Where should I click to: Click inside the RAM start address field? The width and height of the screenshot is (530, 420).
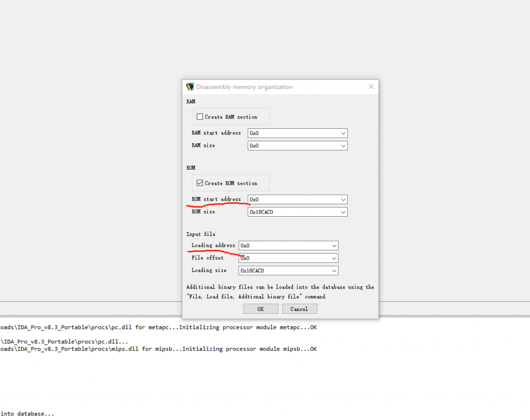(292, 133)
